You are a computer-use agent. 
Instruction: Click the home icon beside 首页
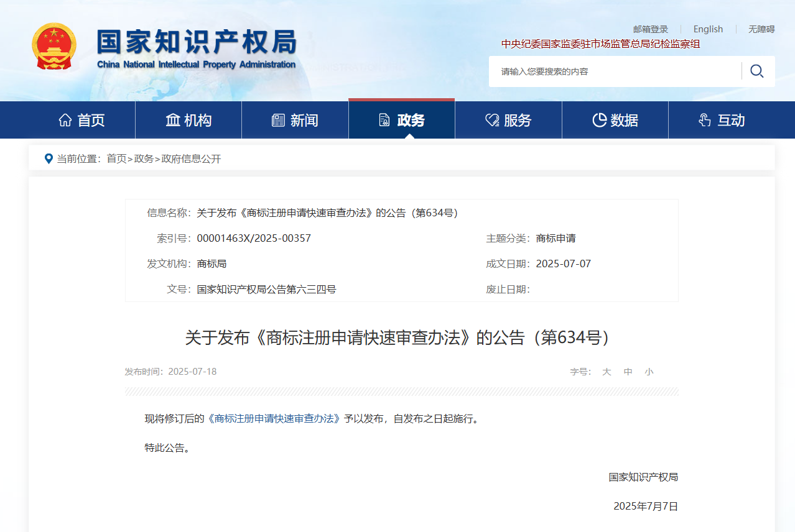[65, 120]
